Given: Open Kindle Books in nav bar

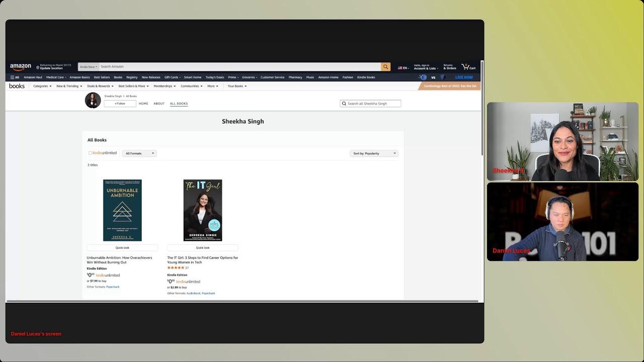Looking at the screenshot, I should pos(366,77).
